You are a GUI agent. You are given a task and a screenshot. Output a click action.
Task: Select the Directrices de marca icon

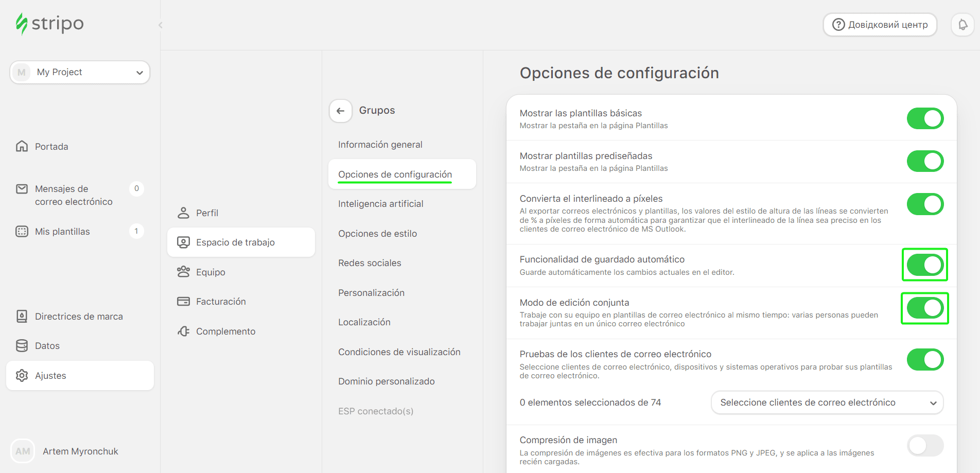click(22, 316)
